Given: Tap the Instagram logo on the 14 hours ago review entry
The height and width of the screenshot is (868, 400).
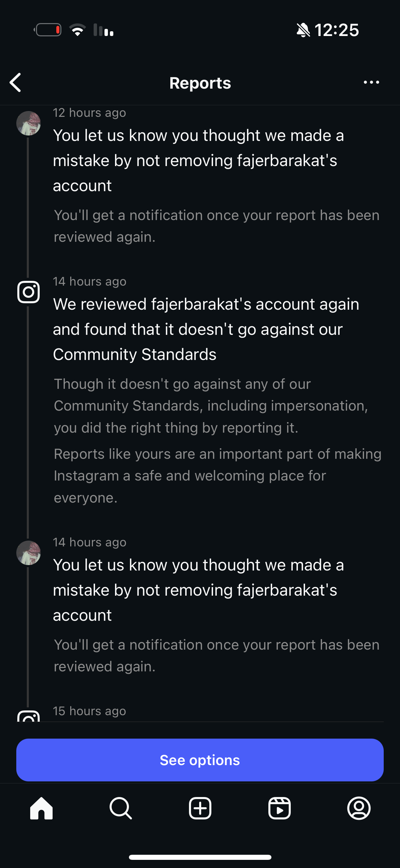Looking at the screenshot, I should pos(28,292).
